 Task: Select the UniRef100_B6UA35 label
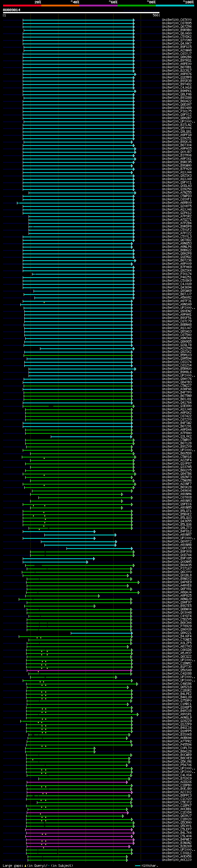point(177,565)
